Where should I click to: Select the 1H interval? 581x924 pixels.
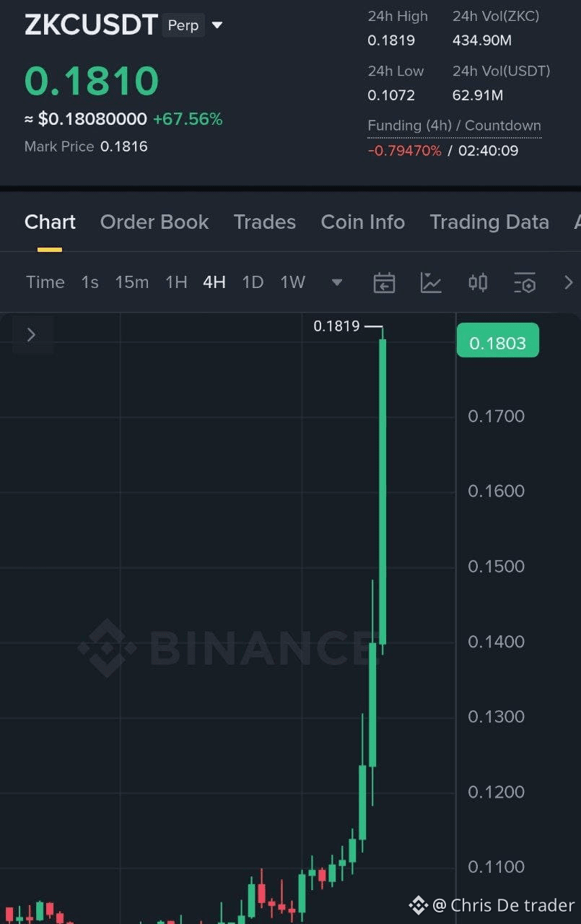click(176, 282)
